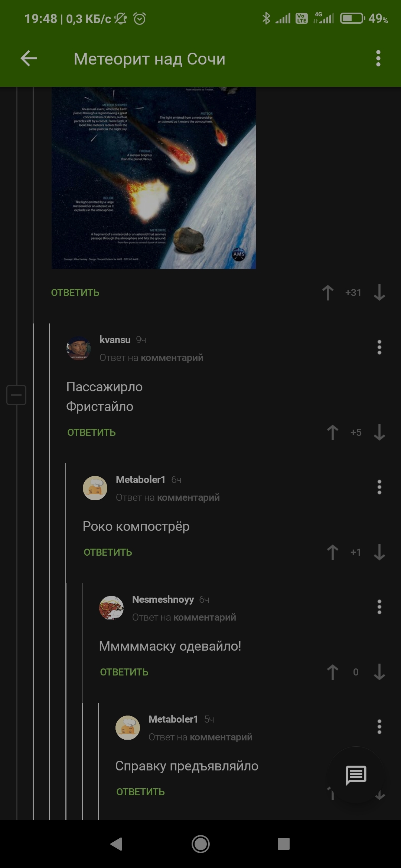This screenshot has width=401, height=868.
Task: Collapse the comment thread with minus box
Action: pos(16,395)
